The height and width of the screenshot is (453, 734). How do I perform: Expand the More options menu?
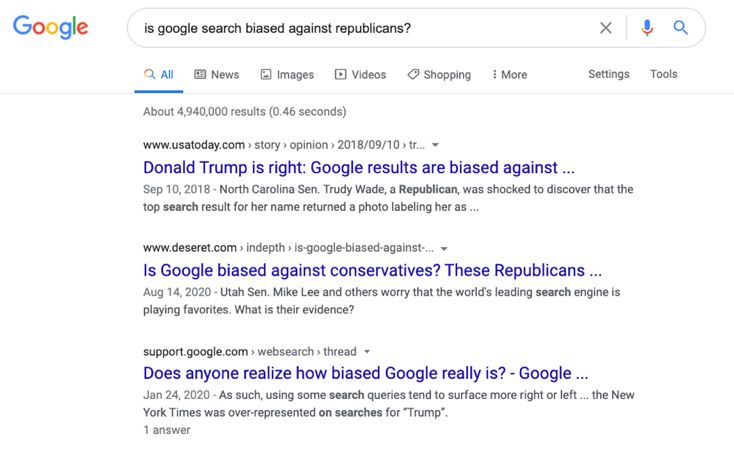tap(509, 74)
